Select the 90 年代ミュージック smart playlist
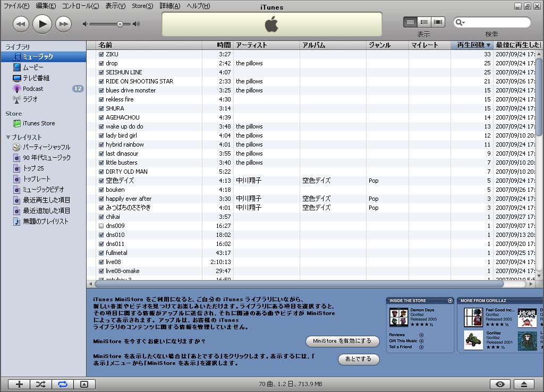 (x=44, y=158)
